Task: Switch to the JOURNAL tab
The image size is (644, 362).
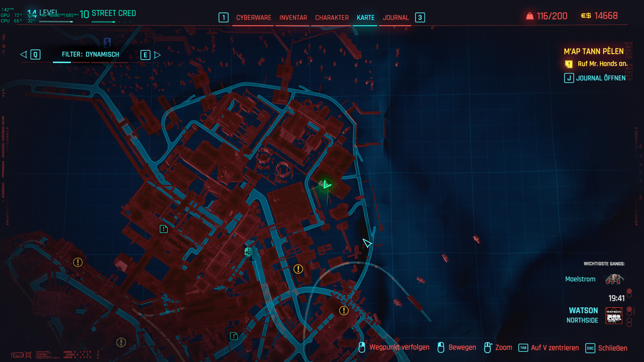Action: 395,18
